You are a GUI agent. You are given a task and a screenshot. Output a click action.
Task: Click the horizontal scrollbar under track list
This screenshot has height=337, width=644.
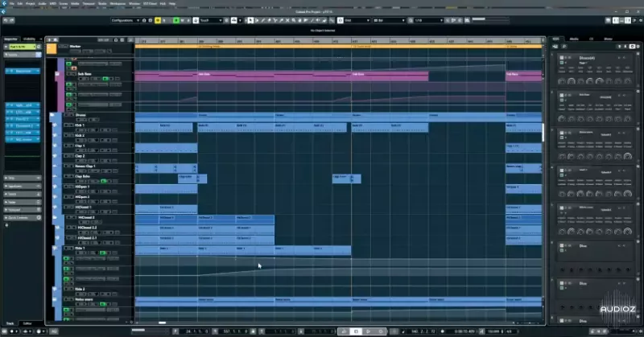click(x=163, y=323)
